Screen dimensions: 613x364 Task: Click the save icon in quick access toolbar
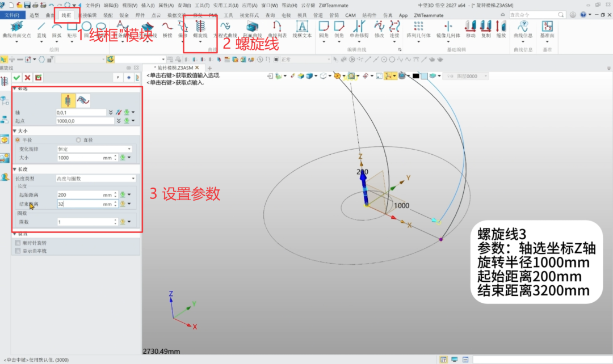[27, 5]
